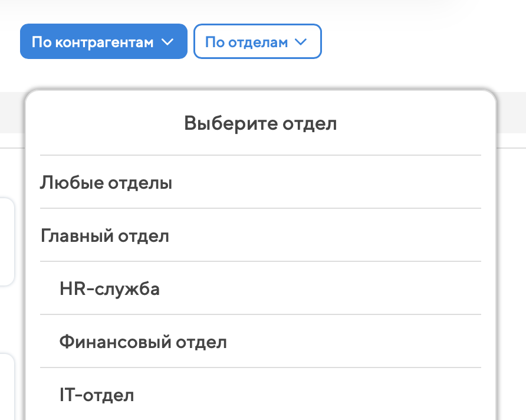
Task: Filter by any department option
Action: coord(106,183)
